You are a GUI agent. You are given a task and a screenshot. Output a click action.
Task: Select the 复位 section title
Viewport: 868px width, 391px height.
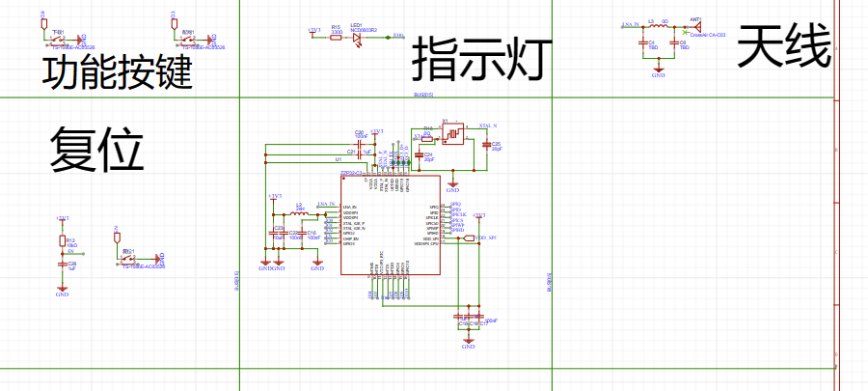pyautogui.click(x=96, y=151)
